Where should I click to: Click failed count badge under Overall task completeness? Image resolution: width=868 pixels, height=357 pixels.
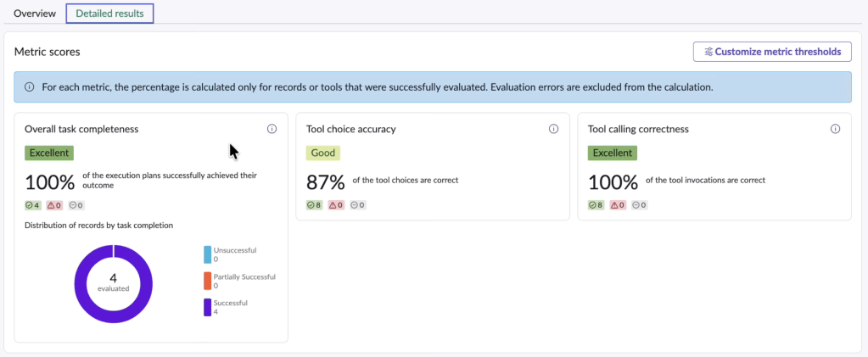point(54,205)
